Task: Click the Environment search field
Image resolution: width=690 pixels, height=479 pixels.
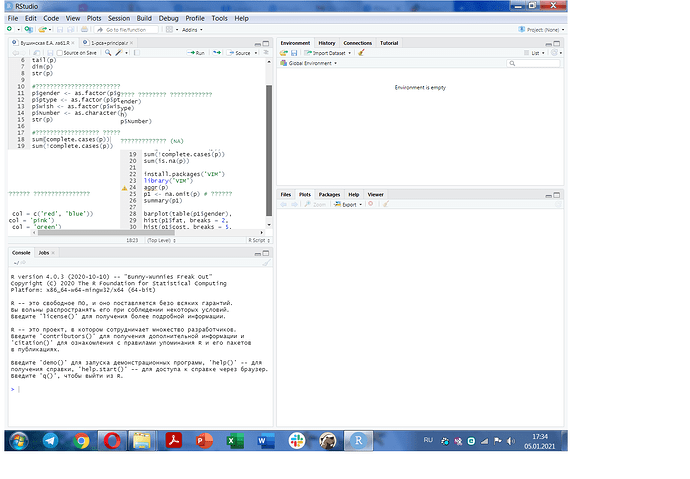Action: 534,63
